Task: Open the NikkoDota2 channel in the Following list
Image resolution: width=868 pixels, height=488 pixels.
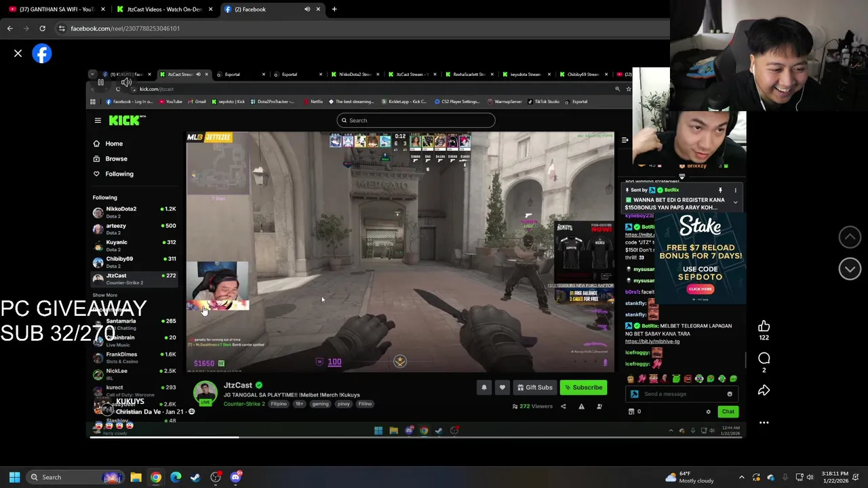Action: 134,212
